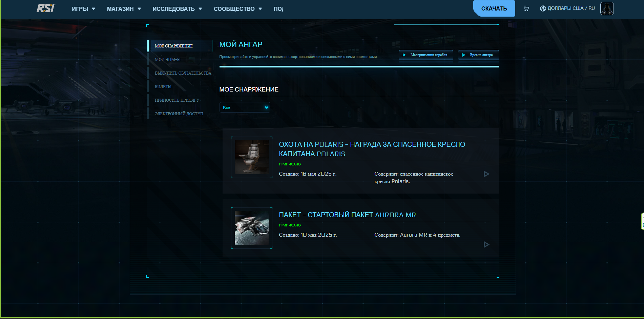Open the ИССЛЕДОВАТЬ dropdown menu
The image size is (644, 319).
pyautogui.click(x=177, y=9)
